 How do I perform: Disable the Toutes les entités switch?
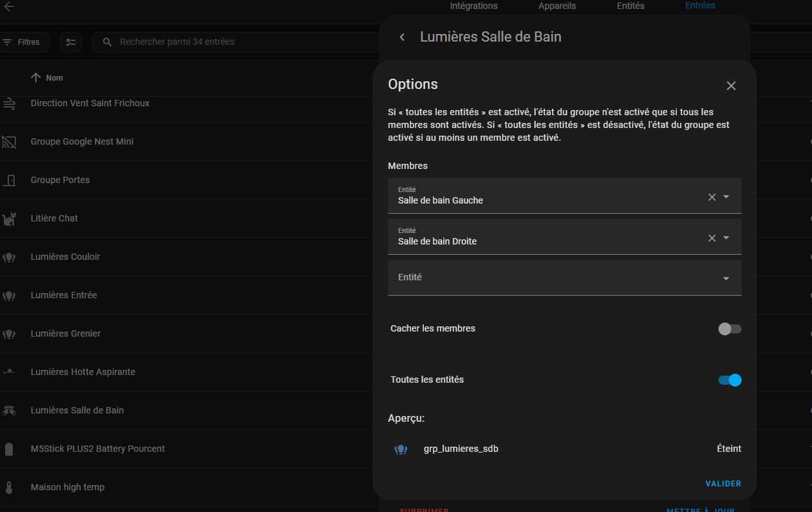pos(729,380)
